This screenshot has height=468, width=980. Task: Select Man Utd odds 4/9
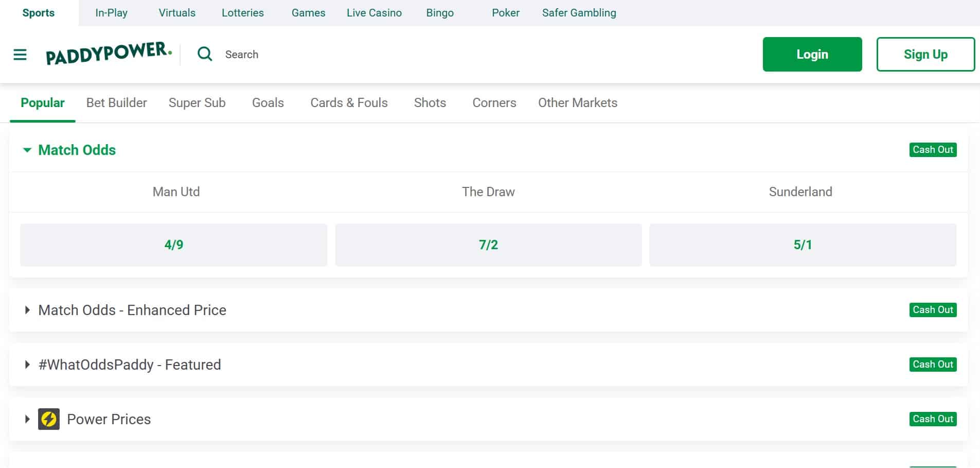(x=173, y=245)
